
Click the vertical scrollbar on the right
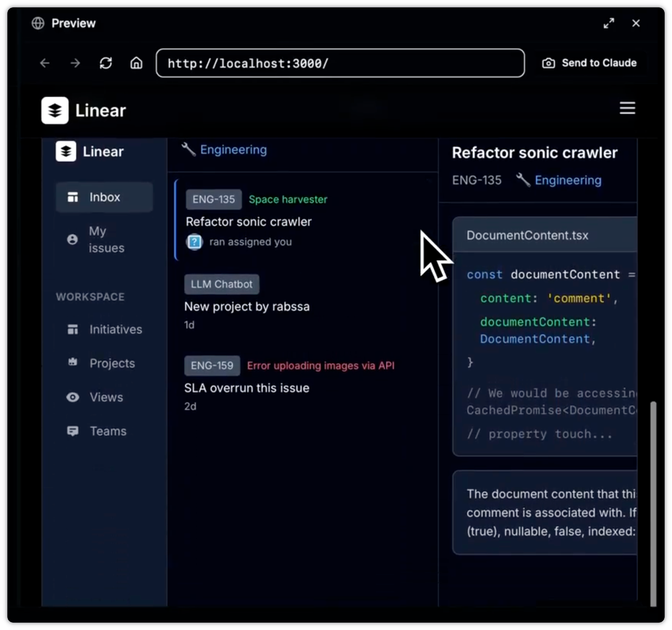coord(653,504)
